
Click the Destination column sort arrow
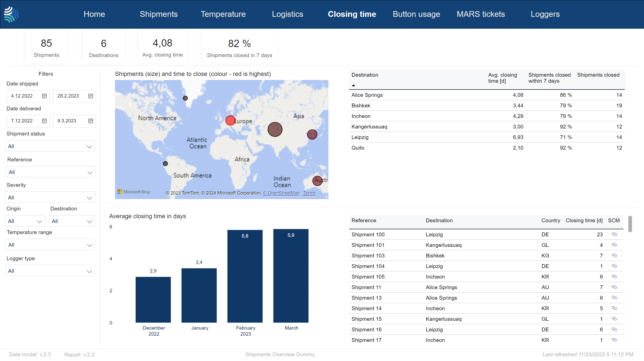point(353,85)
